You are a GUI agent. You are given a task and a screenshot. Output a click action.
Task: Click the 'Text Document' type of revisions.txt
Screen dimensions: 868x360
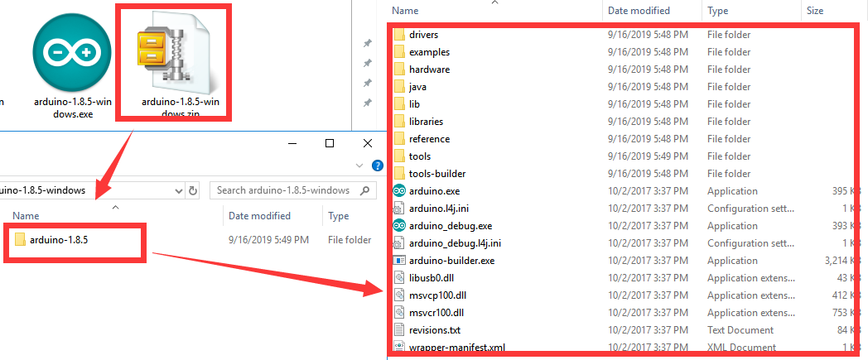(740, 330)
